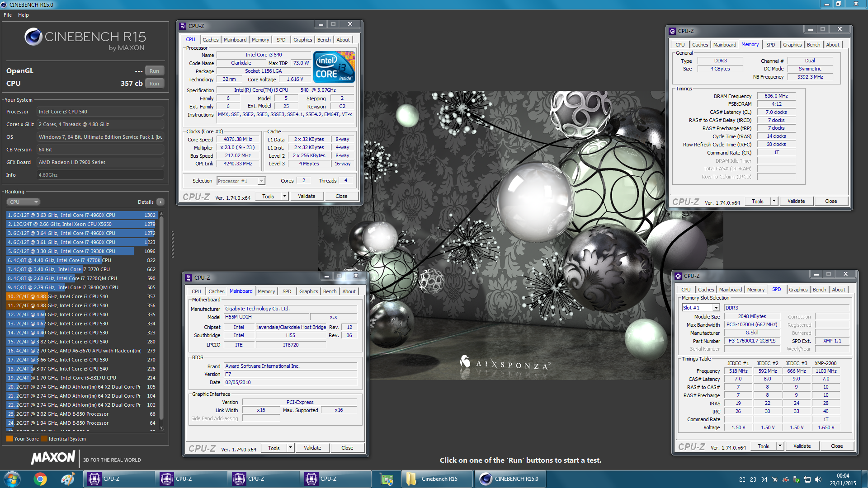
Task: Open volume speaker tray icon
Action: [x=818, y=479]
